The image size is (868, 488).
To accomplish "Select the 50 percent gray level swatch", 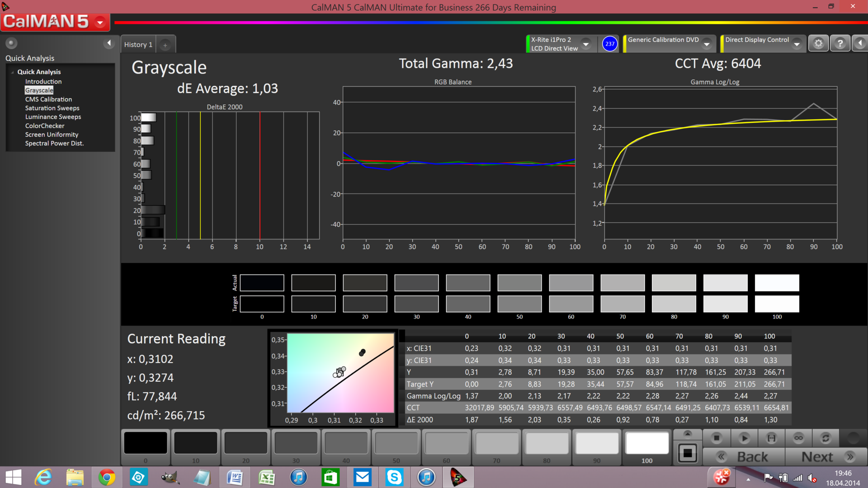I will click(396, 444).
